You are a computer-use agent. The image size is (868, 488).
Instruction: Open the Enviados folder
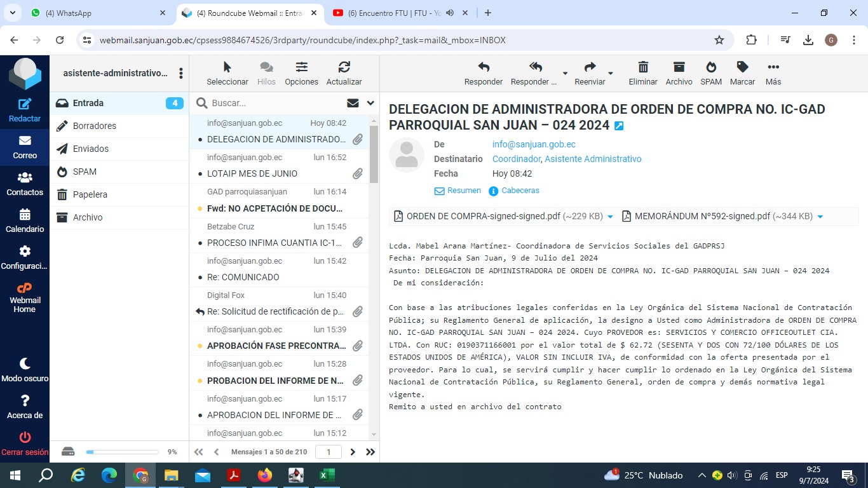(x=91, y=149)
